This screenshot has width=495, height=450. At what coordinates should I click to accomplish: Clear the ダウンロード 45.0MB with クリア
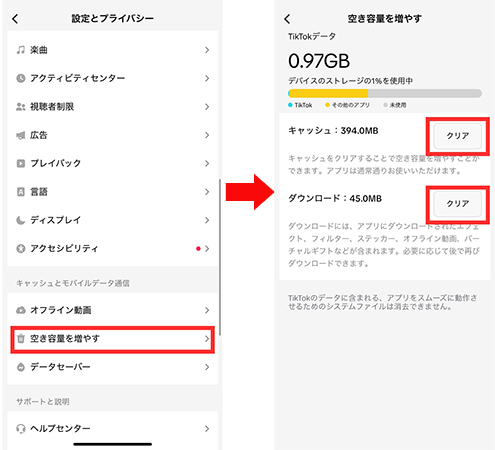coord(458,204)
